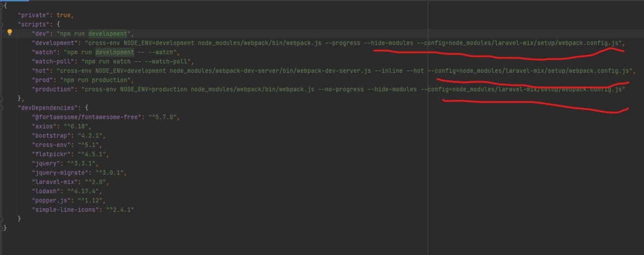644x255 pixels.
Task: Click the "^5.7.0" version value
Action: pos(163,117)
